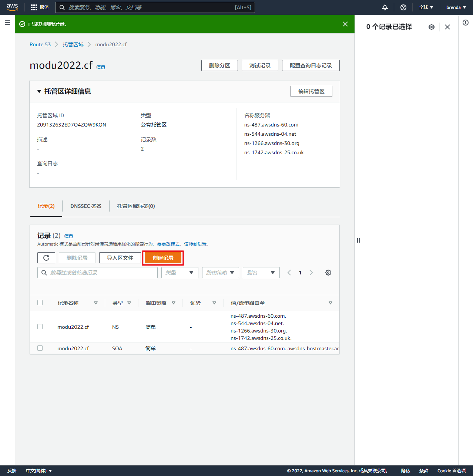Switch to the Records (2) tab

pos(46,206)
